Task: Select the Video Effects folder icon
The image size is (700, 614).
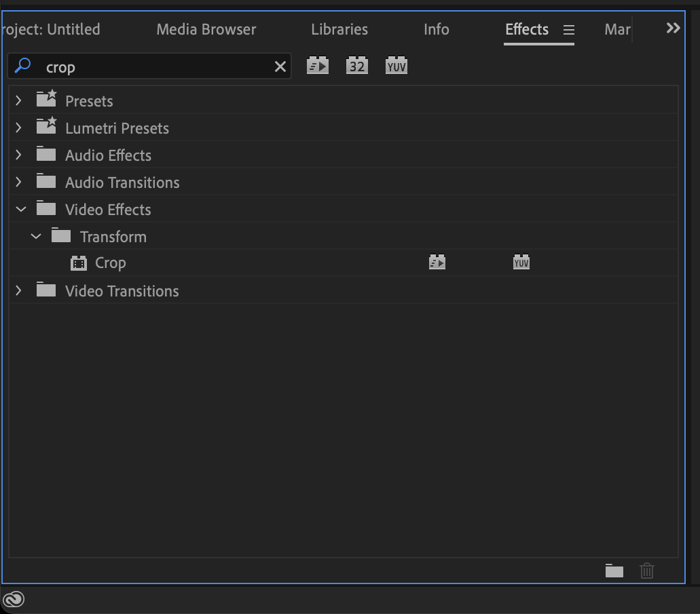Action: [x=46, y=208]
